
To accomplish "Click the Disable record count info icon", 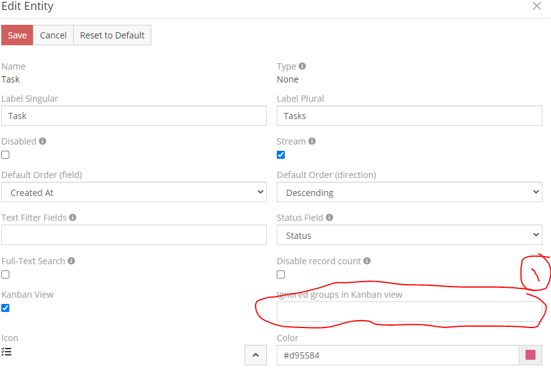I will pyautogui.click(x=367, y=261).
